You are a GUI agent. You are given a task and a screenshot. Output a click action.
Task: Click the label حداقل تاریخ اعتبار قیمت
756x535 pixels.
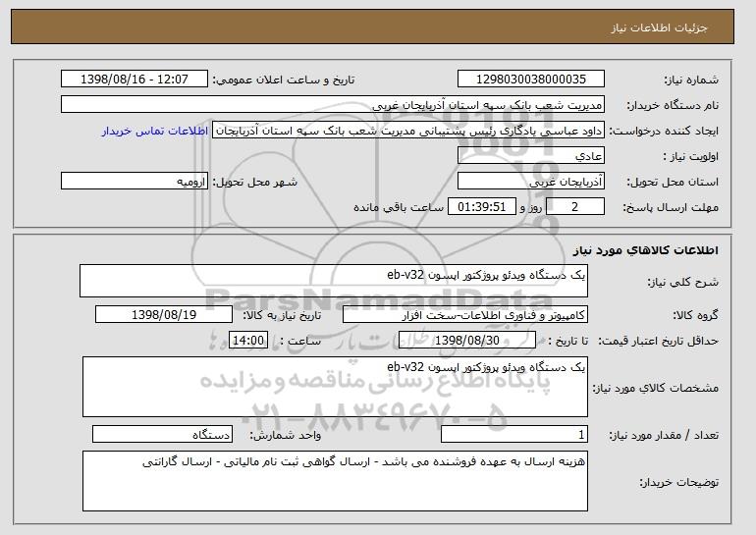pos(659,341)
